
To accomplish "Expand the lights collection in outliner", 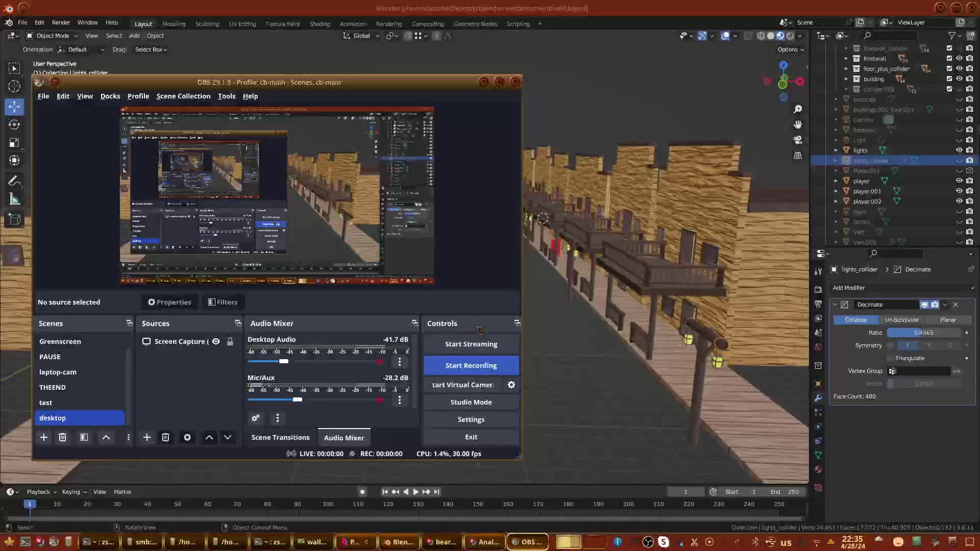I will pyautogui.click(x=836, y=150).
